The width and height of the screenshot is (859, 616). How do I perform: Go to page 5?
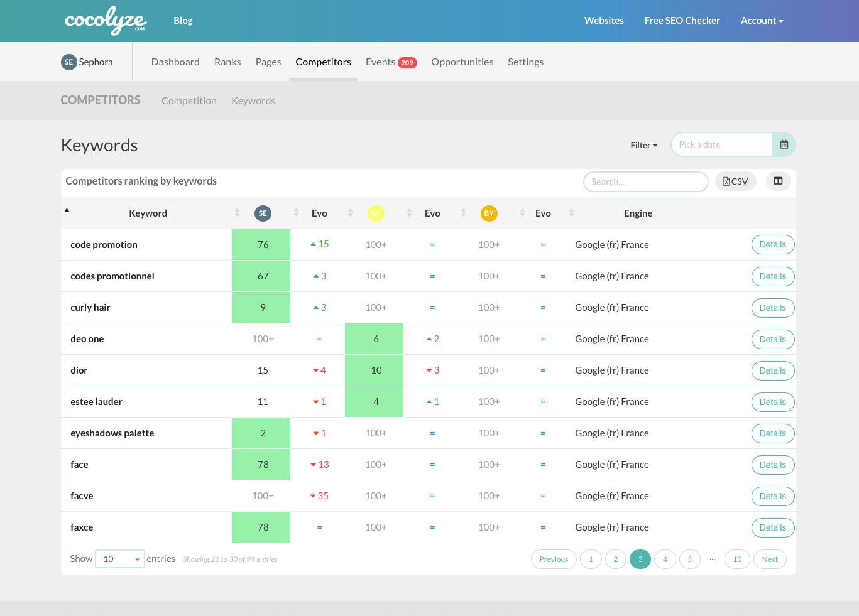pos(689,559)
